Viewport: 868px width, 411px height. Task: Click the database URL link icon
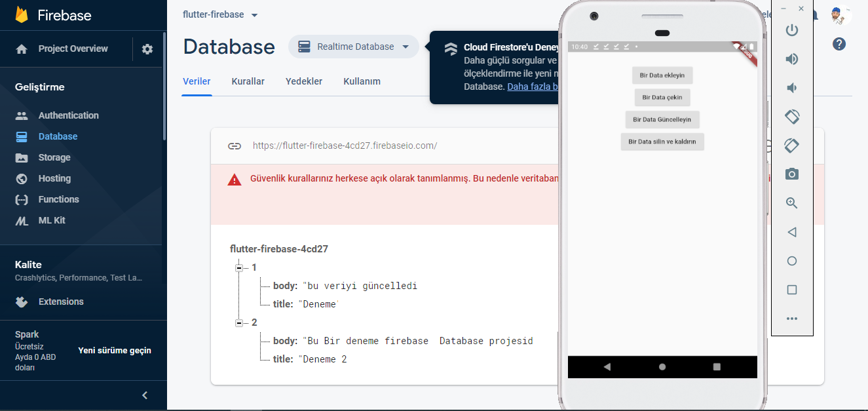click(x=235, y=146)
